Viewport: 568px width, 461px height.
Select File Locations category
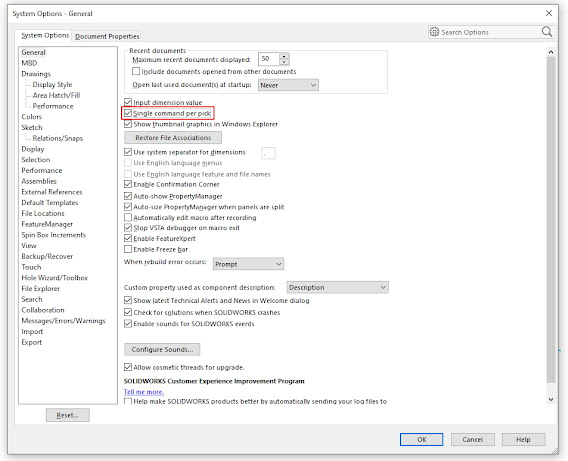43,213
